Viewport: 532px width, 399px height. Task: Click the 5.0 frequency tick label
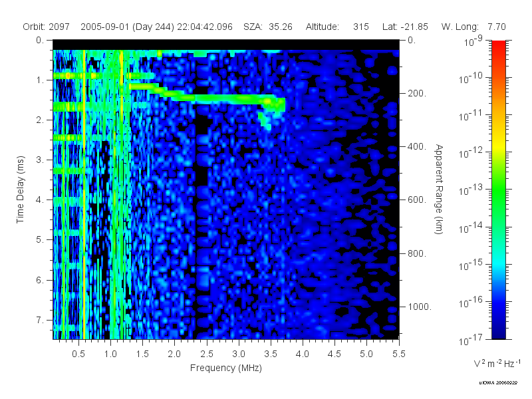point(366,354)
